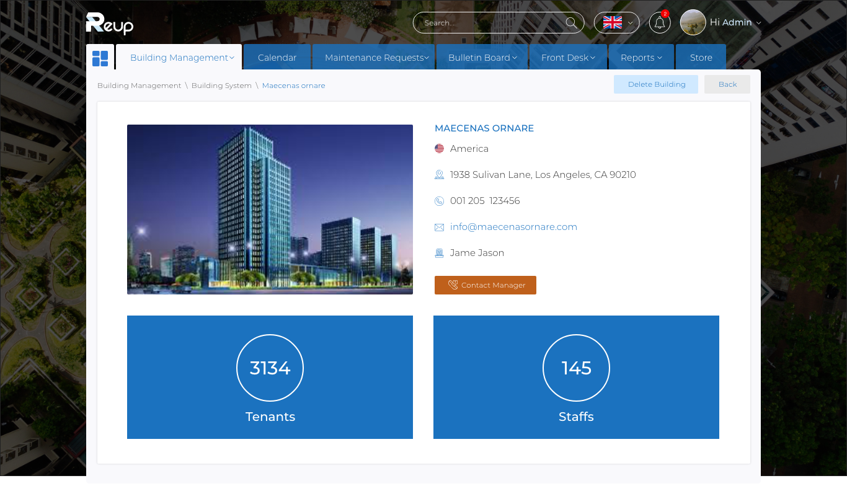The width and height of the screenshot is (847, 504).
Task: Open the Store tab
Action: point(701,57)
